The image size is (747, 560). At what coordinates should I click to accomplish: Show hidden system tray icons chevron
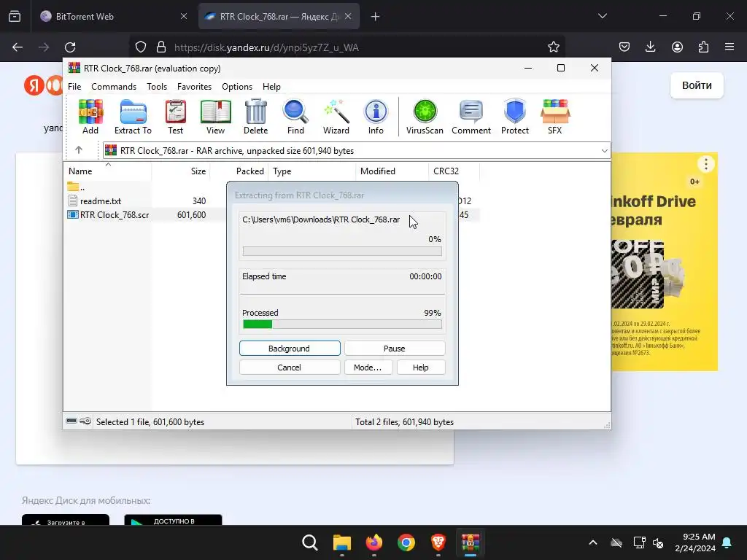click(x=593, y=542)
